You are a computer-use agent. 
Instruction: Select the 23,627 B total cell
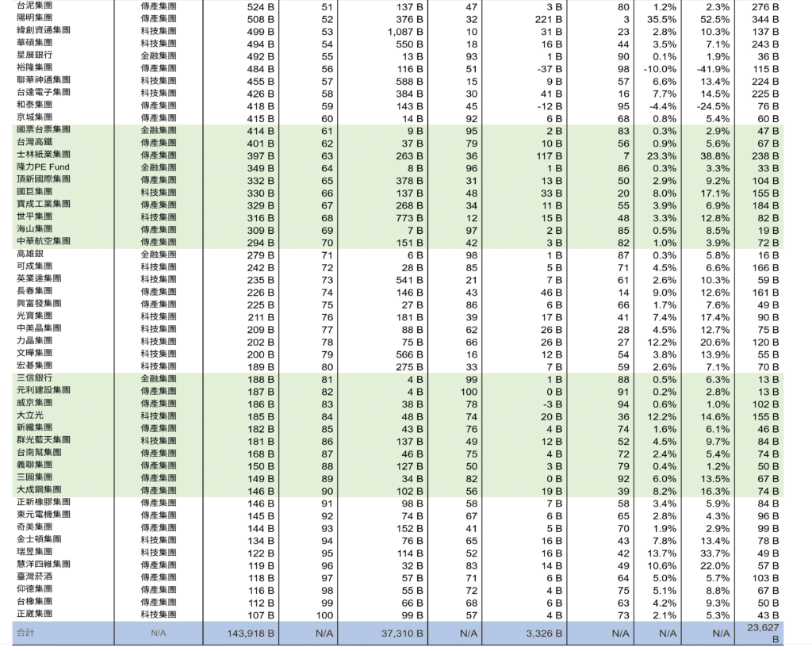point(763,634)
